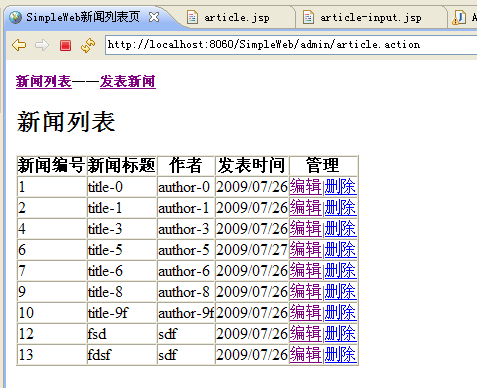Click the 2009/07/27 date cell
Screen dimensions: 477x388
pos(252,250)
